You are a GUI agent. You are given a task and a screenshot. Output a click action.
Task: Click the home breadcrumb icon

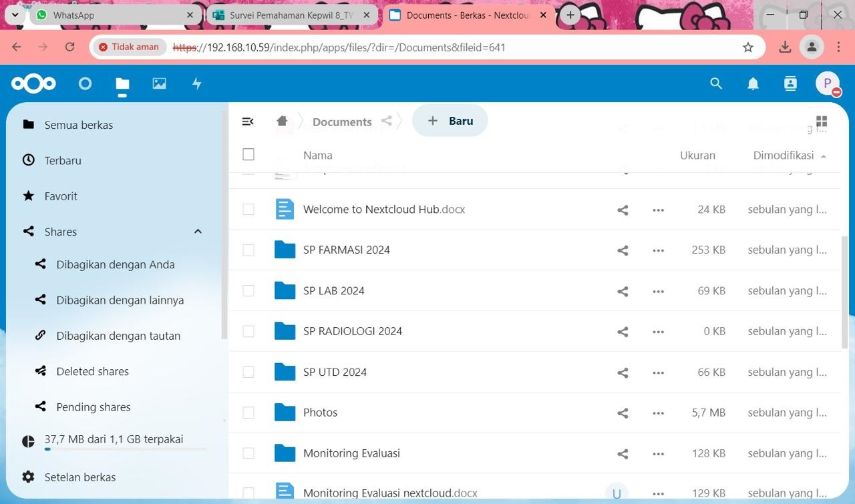click(282, 121)
